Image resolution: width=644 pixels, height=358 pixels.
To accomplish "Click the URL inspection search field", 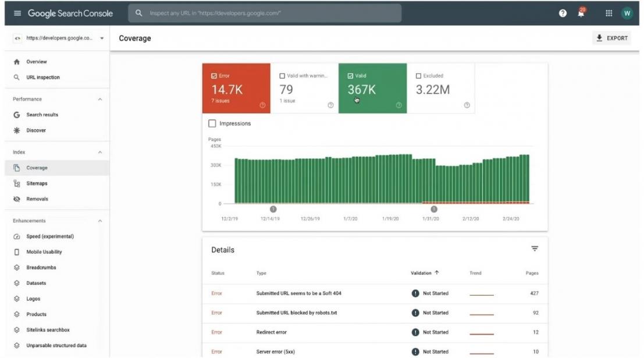I will tap(268, 13).
